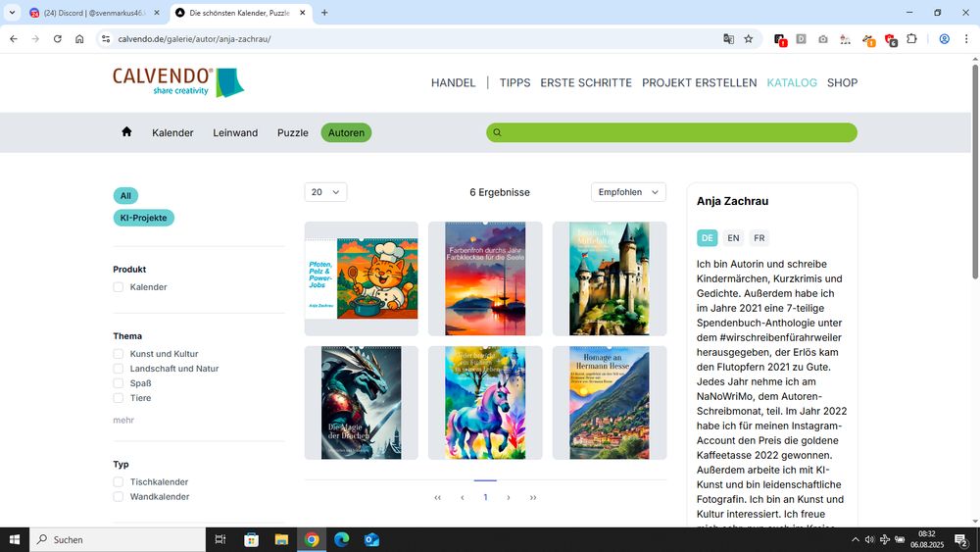Check the Tiere theme filter
Screen dimensions: 980x552
click(x=119, y=398)
